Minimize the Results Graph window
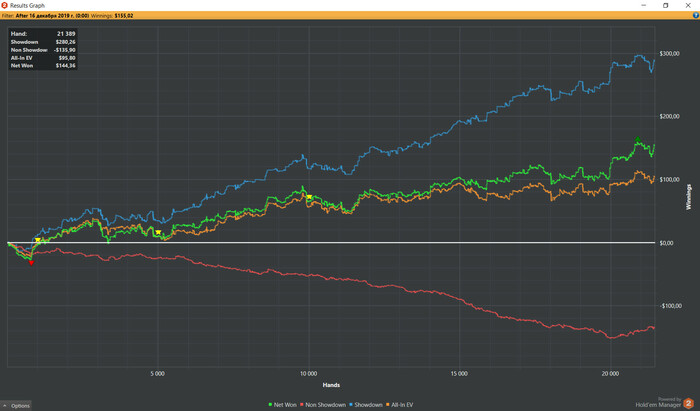 pos(643,5)
